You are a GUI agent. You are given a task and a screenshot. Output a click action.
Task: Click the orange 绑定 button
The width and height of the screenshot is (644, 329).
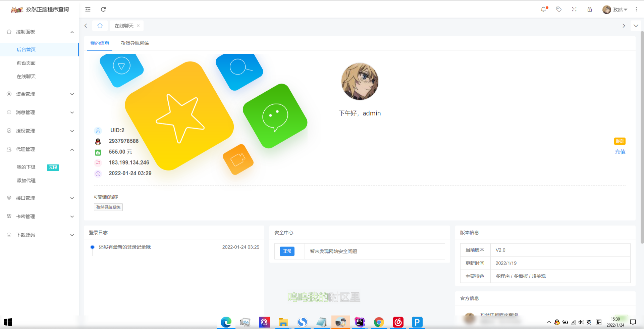point(620,141)
